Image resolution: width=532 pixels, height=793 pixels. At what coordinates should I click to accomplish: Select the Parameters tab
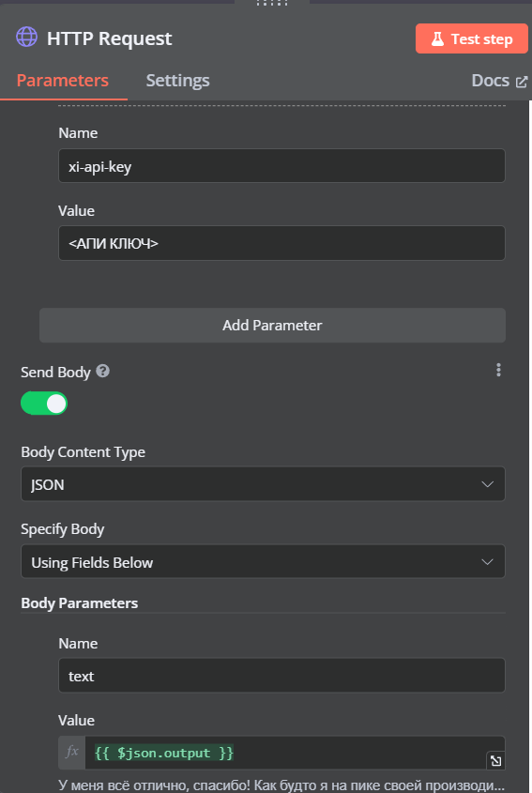(x=63, y=81)
